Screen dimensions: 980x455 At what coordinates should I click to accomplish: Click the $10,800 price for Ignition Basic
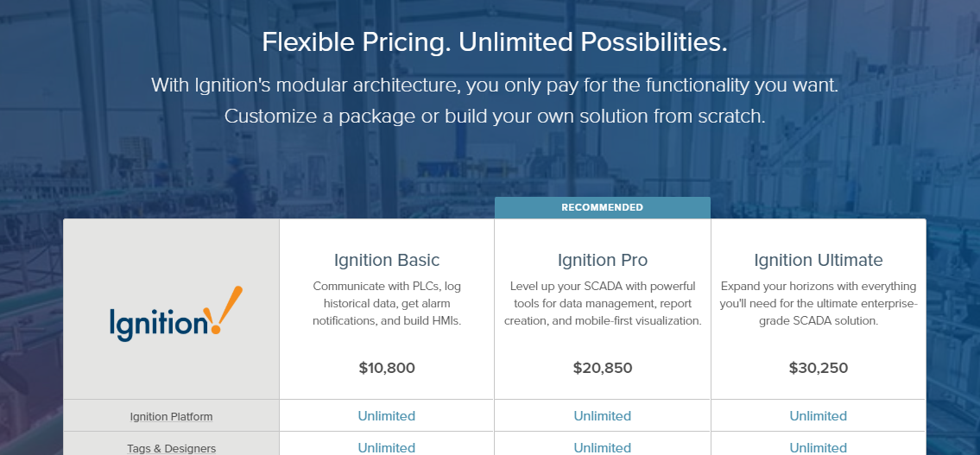pos(387,368)
